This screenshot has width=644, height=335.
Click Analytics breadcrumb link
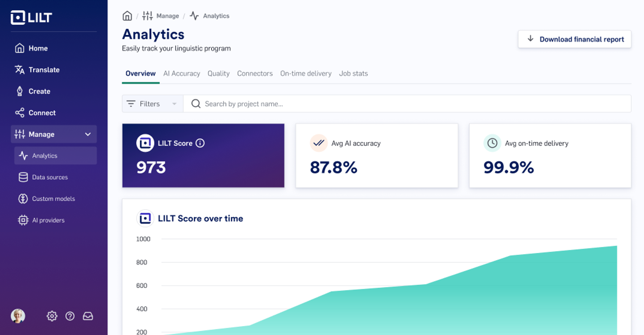point(216,16)
